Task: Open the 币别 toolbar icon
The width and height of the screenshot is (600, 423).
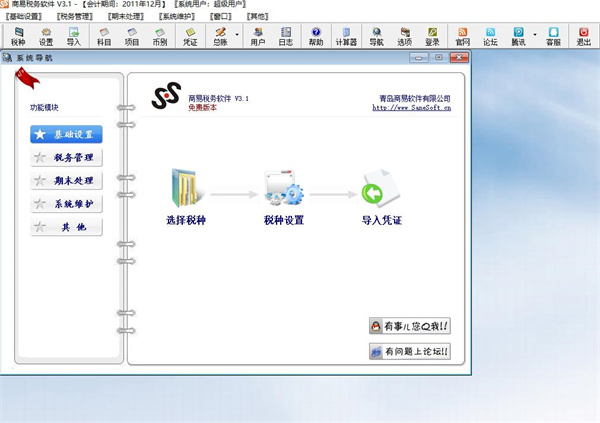Action: [x=160, y=36]
